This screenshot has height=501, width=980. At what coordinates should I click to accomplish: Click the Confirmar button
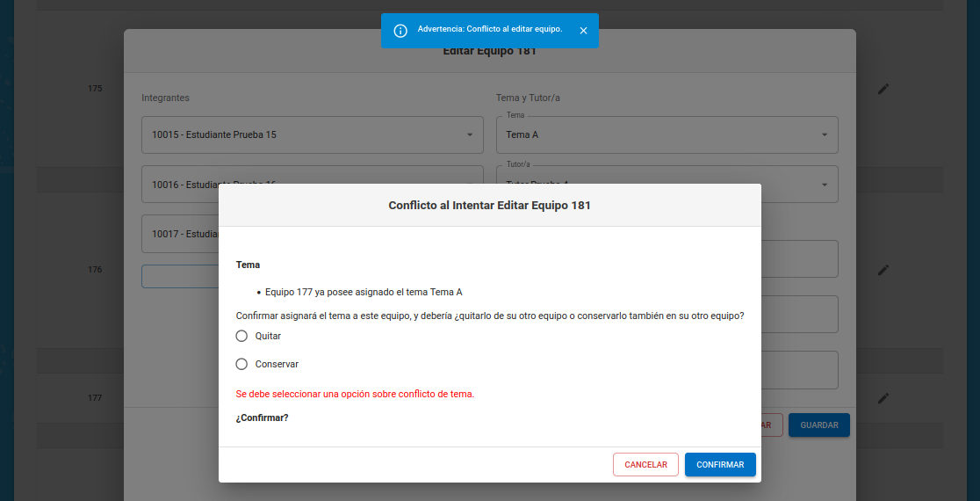coord(720,465)
